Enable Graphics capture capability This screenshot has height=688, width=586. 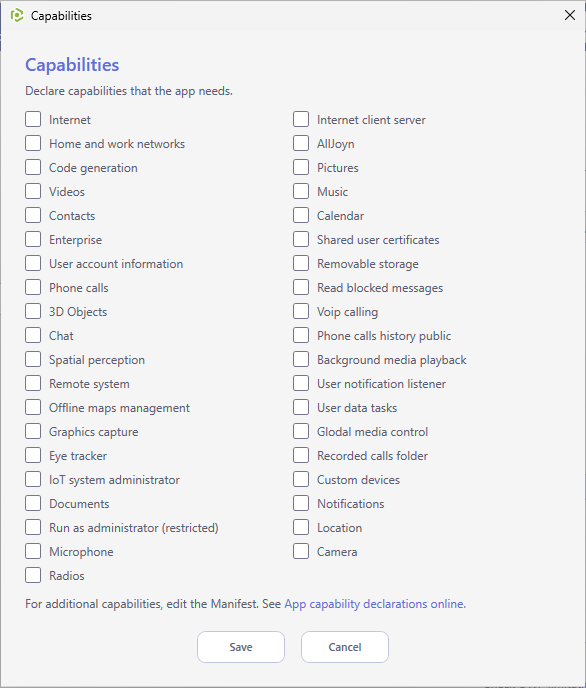click(x=33, y=431)
